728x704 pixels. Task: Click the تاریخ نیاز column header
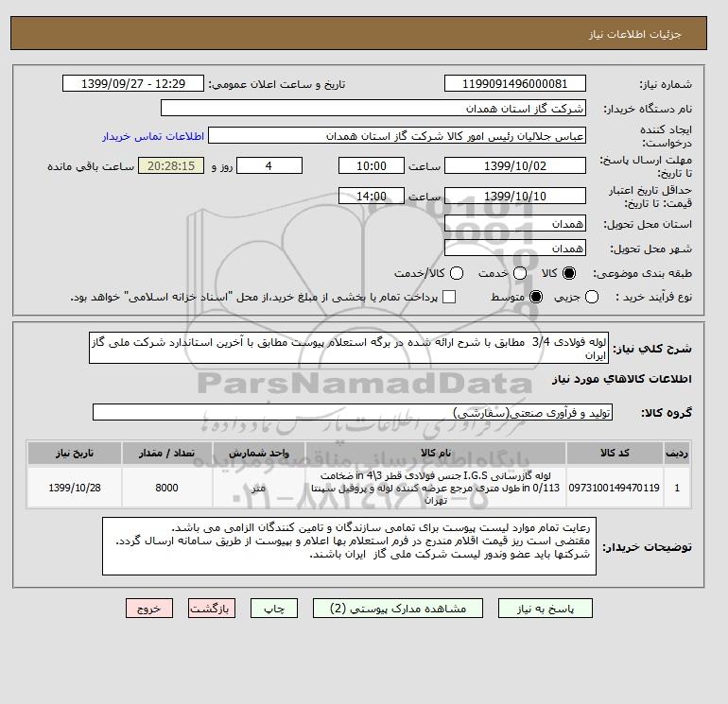click(x=75, y=453)
